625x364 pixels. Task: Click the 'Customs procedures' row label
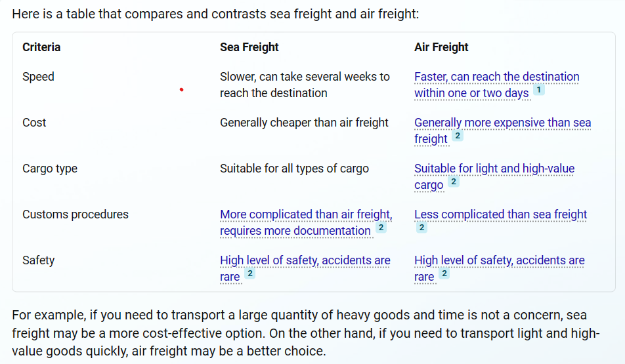75,214
